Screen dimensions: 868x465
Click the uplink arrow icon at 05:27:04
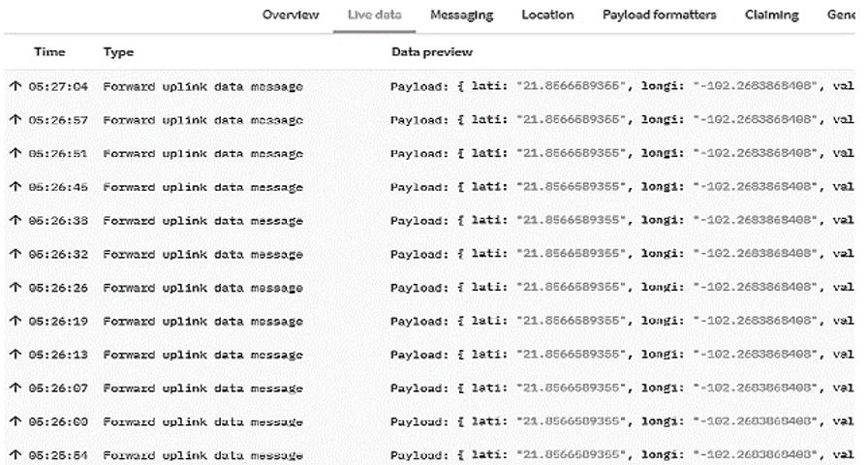(15, 87)
